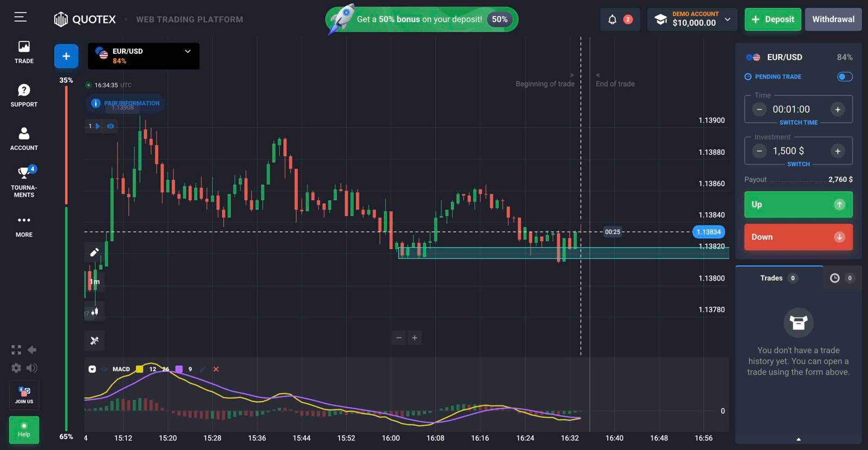868x450 pixels.
Task: Expand the EUR/USD asset selector
Action: 144,56
